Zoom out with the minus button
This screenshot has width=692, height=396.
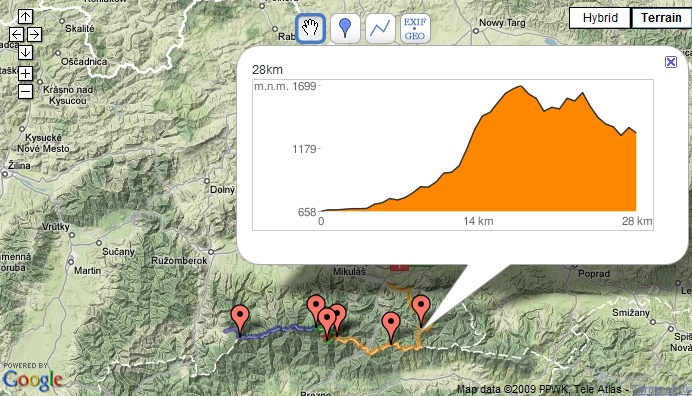click(25, 91)
